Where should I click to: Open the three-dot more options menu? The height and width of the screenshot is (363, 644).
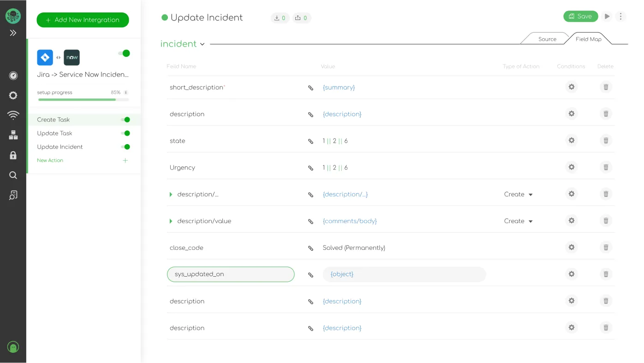point(620,17)
